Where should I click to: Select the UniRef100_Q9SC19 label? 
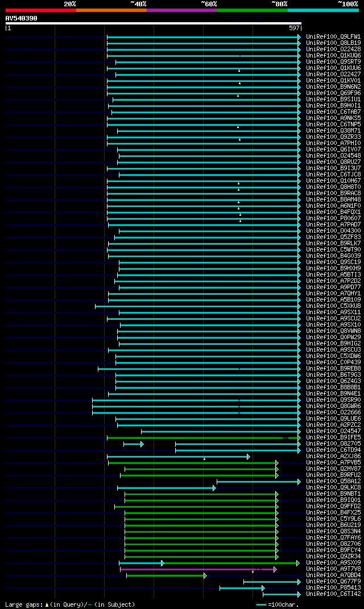click(x=333, y=262)
